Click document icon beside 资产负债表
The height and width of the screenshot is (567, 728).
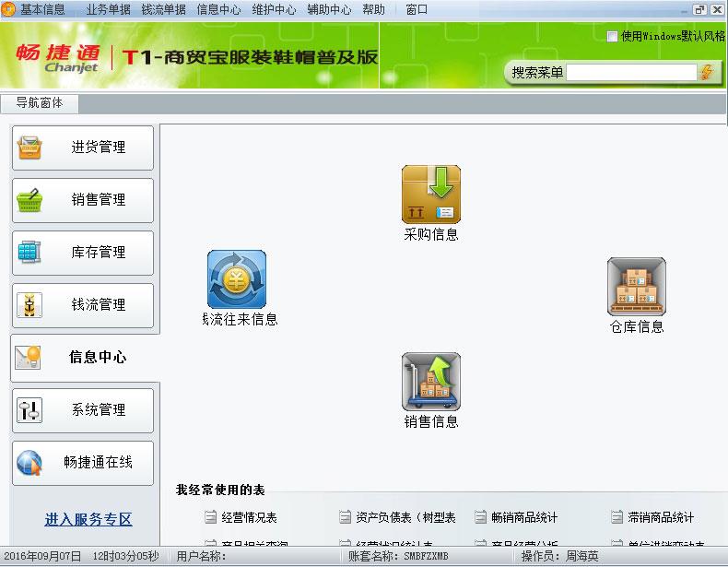tap(345, 517)
